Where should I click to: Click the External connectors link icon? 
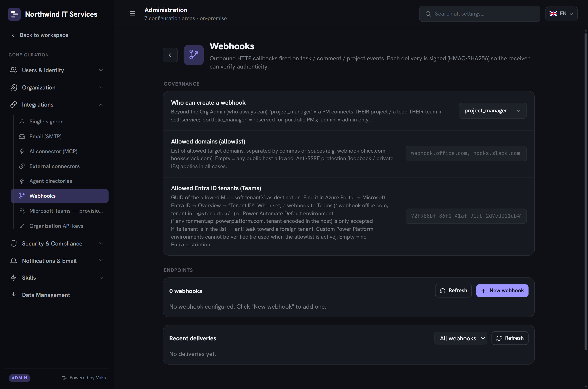coord(22,166)
